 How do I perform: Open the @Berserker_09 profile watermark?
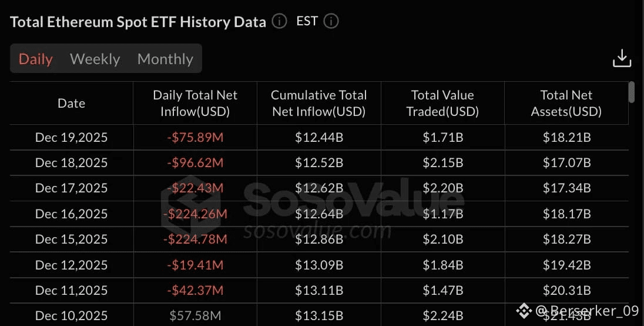tap(586, 311)
